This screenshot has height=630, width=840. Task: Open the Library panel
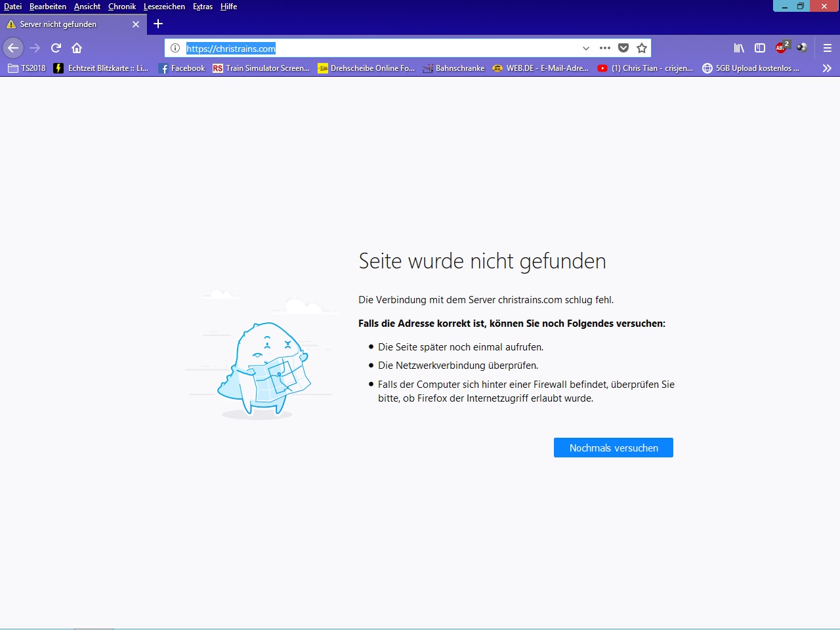739,48
